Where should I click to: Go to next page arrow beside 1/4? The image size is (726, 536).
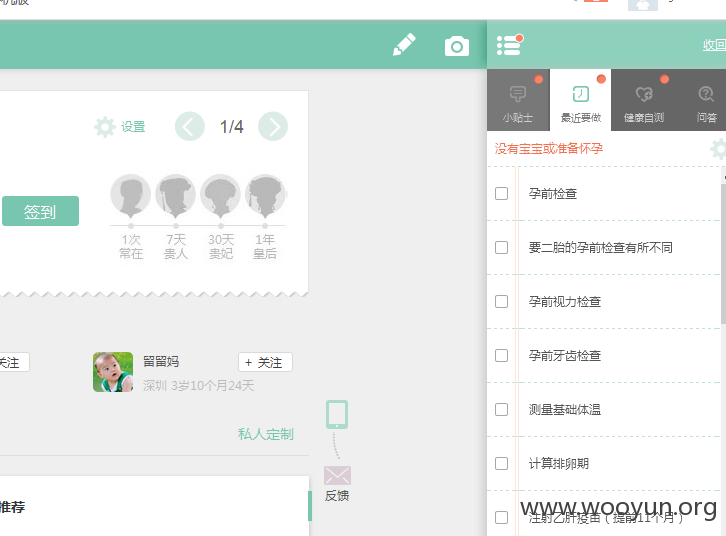273,126
